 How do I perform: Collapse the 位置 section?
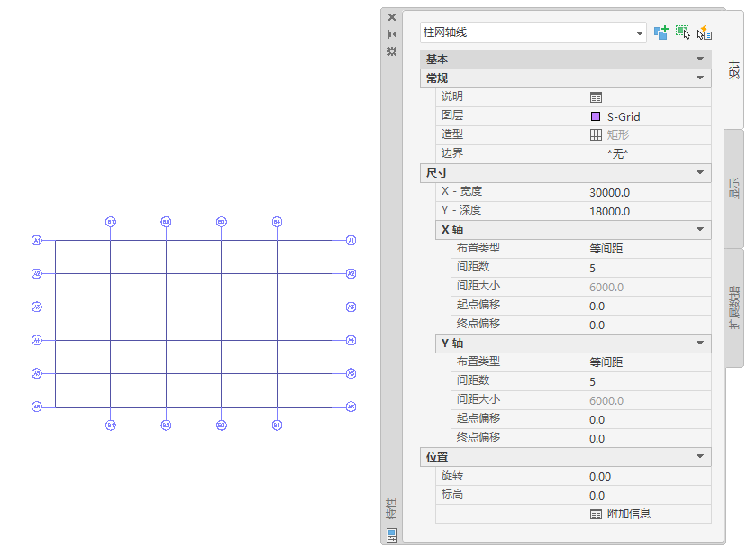click(x=700, y=456)
